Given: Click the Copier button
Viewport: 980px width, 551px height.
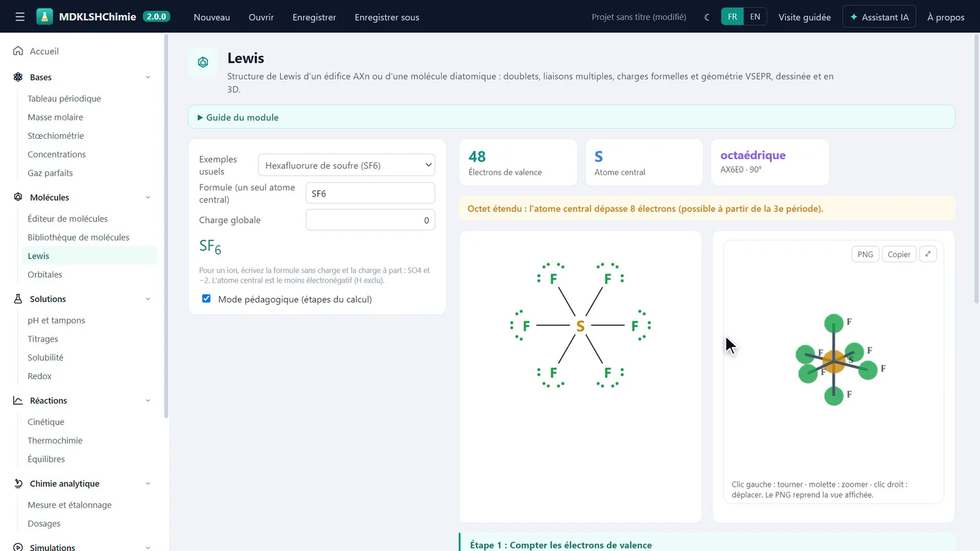Looking at the screenshot, I should click(899, 254).
